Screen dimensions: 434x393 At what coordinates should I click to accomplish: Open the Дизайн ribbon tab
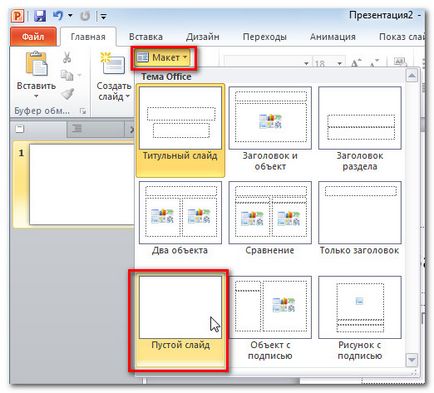pyautogui.click(x=203, y=37)
